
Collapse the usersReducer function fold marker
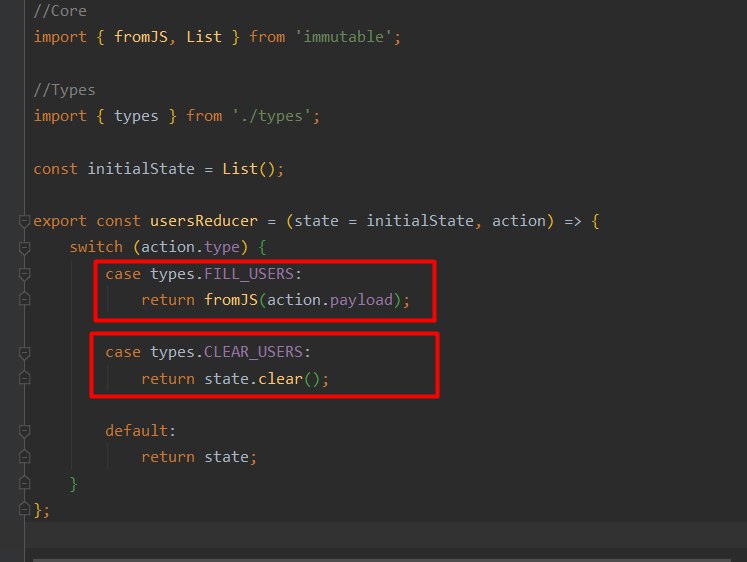(24, 221)
